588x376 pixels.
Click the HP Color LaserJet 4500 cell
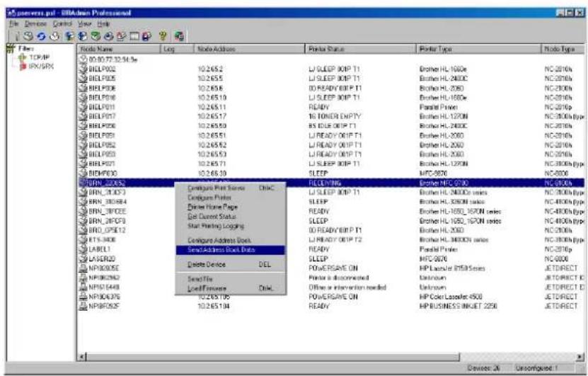[x=451, y=297]
